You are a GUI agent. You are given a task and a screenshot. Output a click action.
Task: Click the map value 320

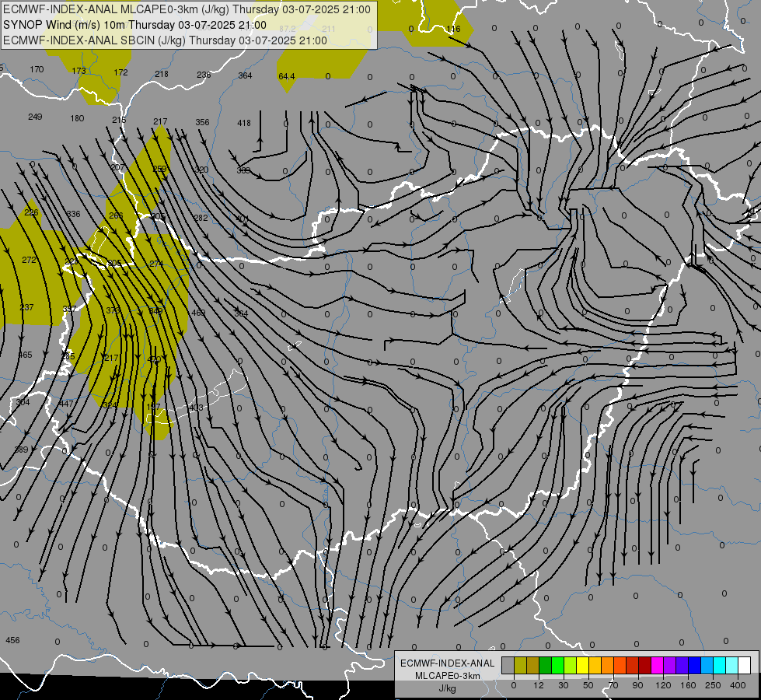(x=201, y=170)
